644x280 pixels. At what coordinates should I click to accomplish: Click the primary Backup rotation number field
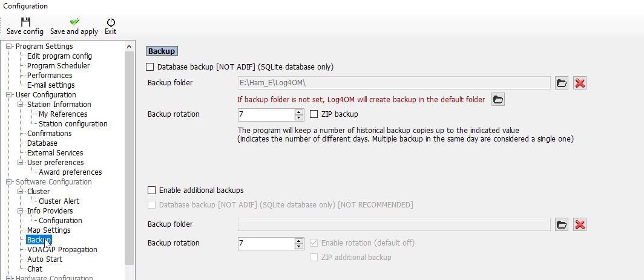coord(266,114)
